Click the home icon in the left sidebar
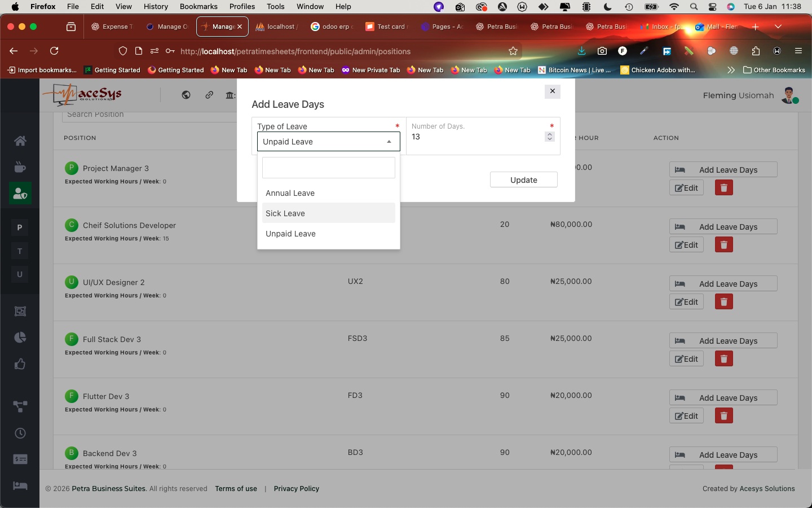Image resolution: width=812 pixels, height=508 pixels. tap(20, 141)
